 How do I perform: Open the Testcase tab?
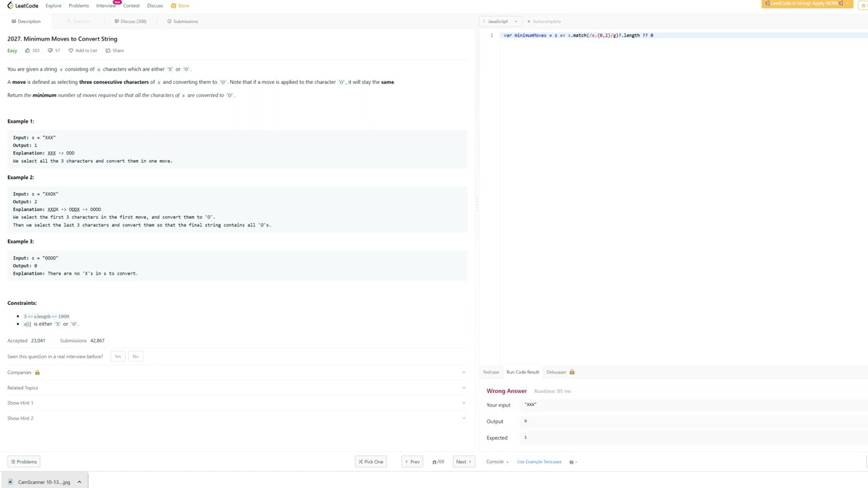click(x=491, y=372)
